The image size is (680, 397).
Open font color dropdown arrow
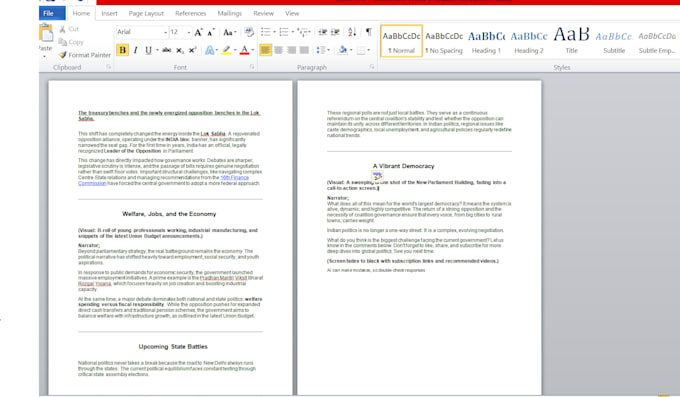pos(253,50)
